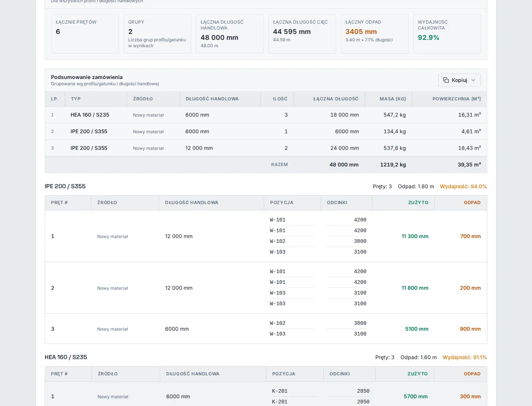The image size is (532, 406).
Task: Click the Wydajność całkowita 92.9% card
Action: coord(447,34)
